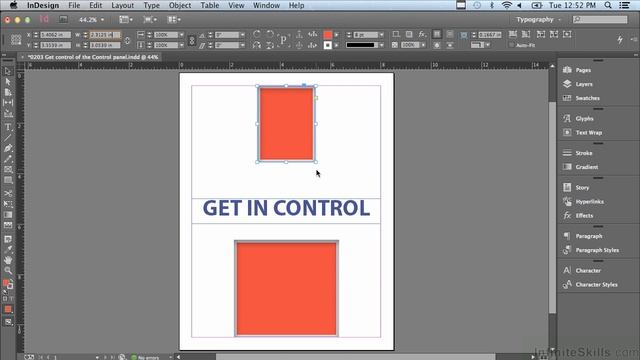
Task: Select the Pencil tool
Action: point(8,159)
